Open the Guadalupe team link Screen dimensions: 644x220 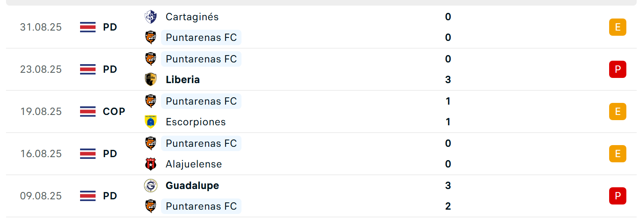click(192, 186)
